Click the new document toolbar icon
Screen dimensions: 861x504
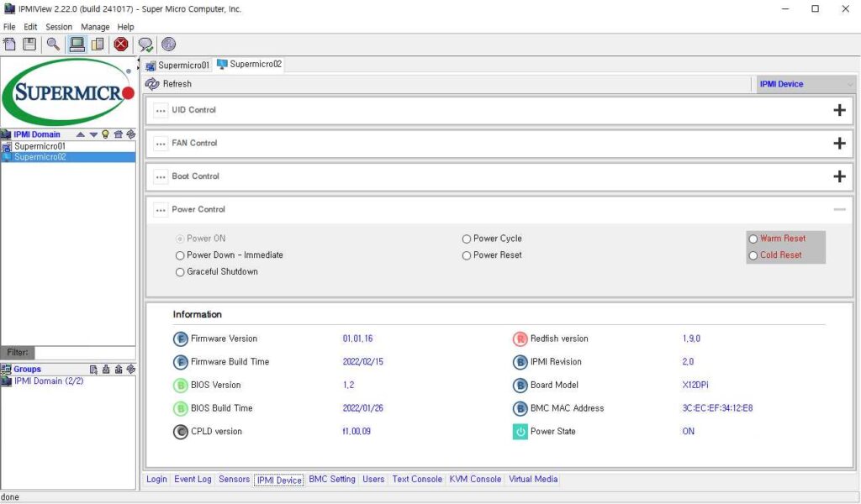[10, 45]
